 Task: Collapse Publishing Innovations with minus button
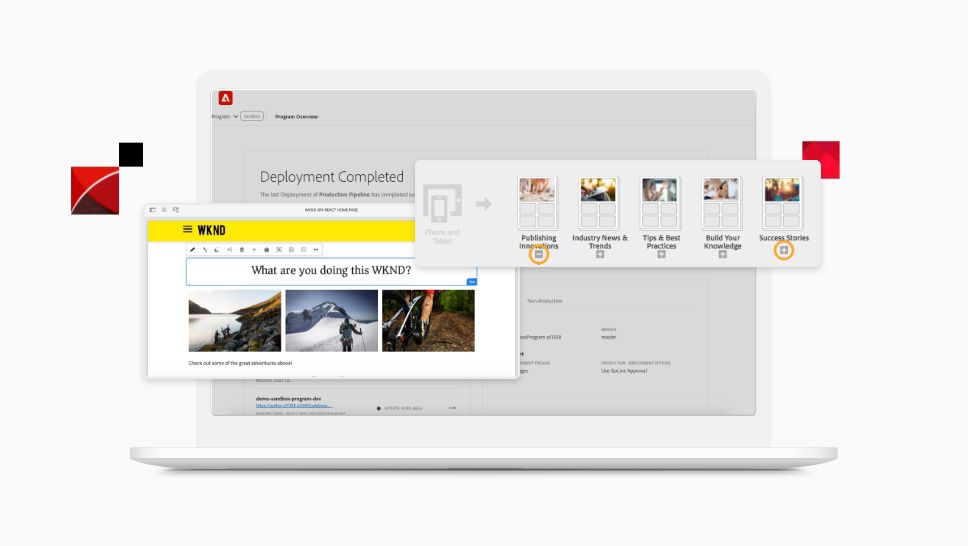click(539, 254)
